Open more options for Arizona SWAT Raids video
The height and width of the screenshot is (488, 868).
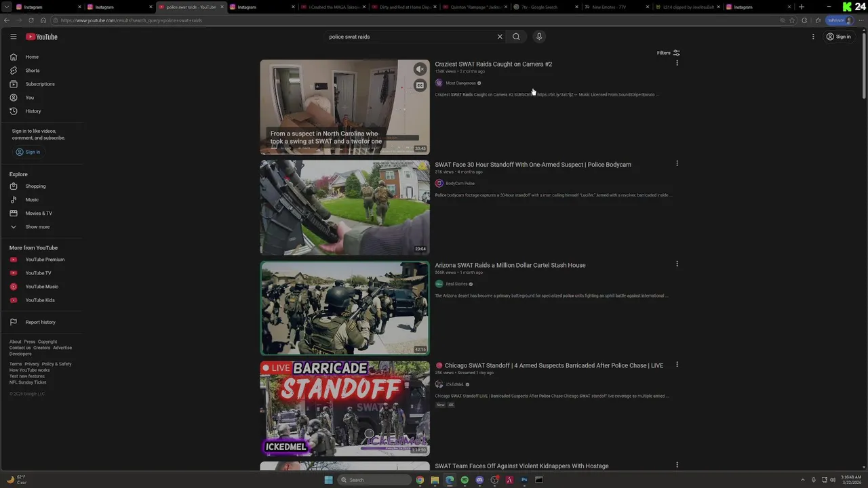point(677,264)
